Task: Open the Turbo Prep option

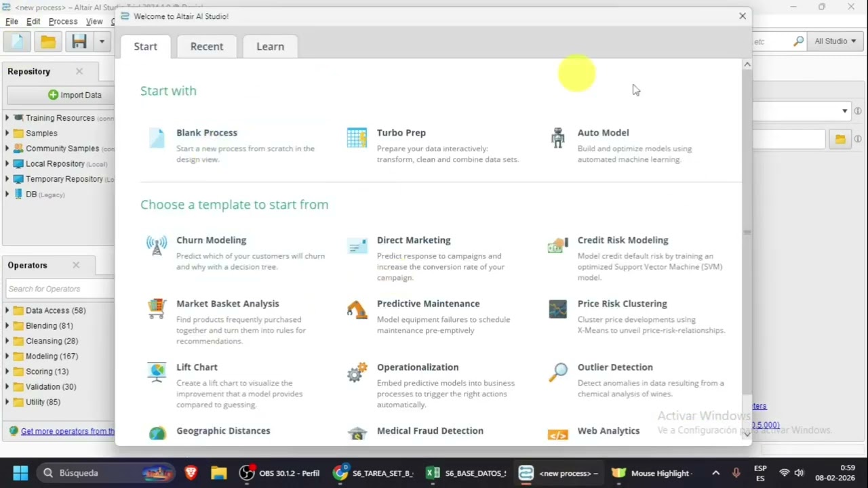Action: (401, 133)
